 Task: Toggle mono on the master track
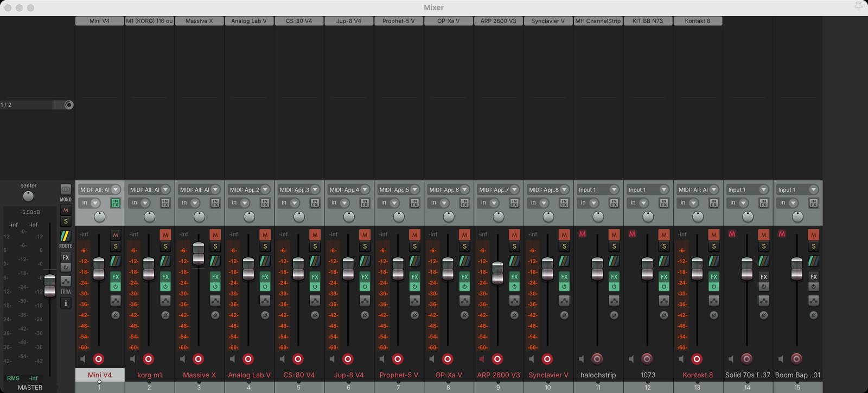[66, 189]
